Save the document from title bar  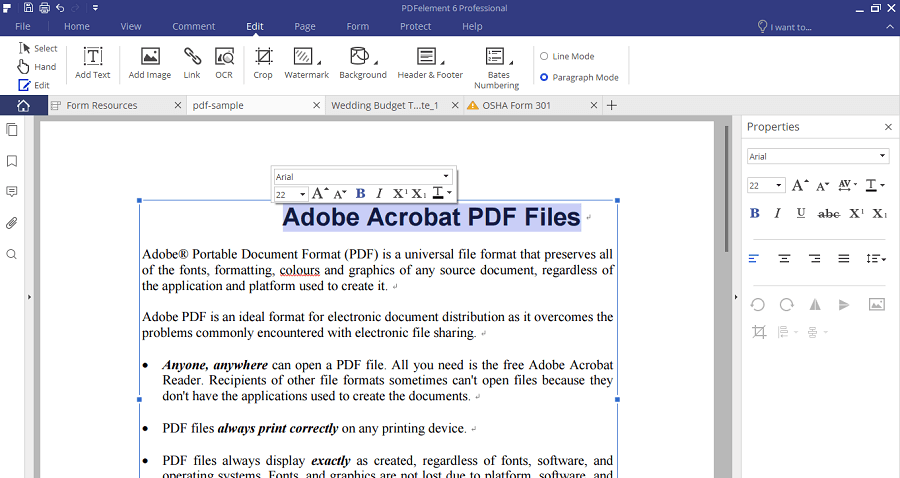click(28, 7)
